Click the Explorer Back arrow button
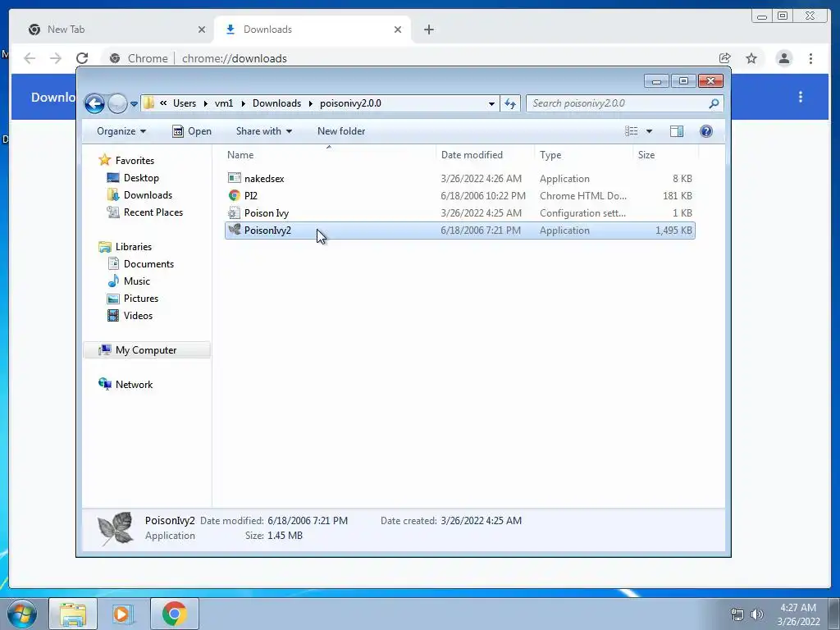This screenshot has height=630, width=840. click(95, 103)
